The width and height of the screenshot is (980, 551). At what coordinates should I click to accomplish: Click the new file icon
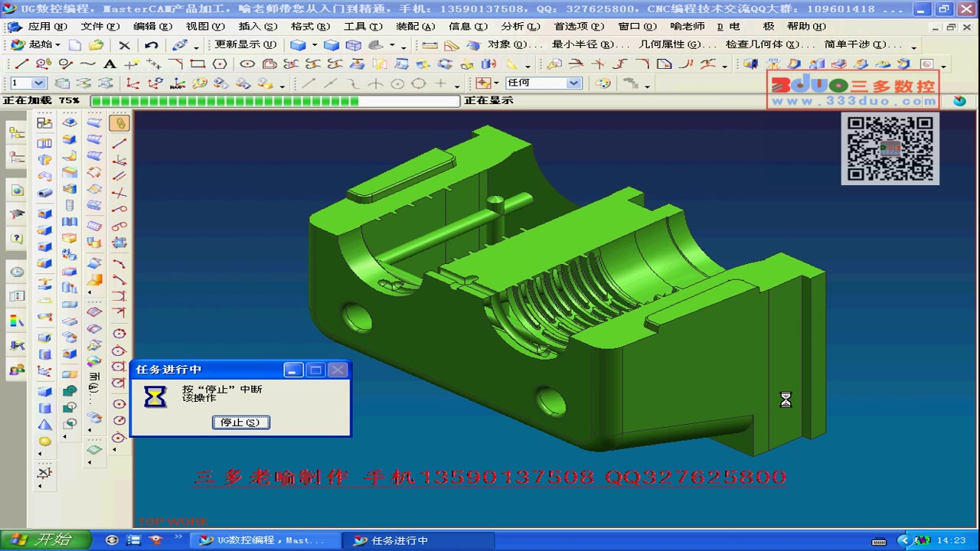pyautogui.click(x=75, y=45)
